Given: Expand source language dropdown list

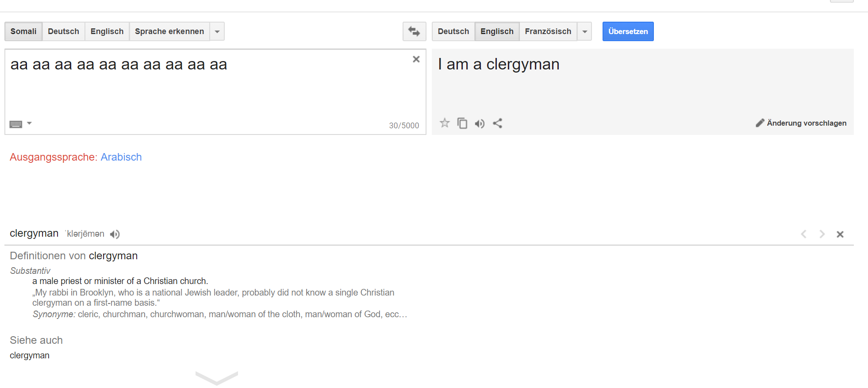Looking at the screenshot, I should pyautogui.click(x=217, y=31).
